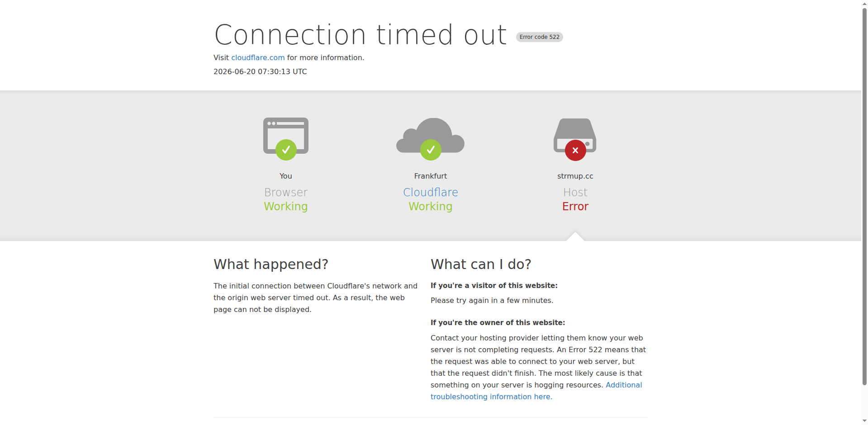Click the green checkmark on cloud icon

pyautogui.click(x=431, y=150)
